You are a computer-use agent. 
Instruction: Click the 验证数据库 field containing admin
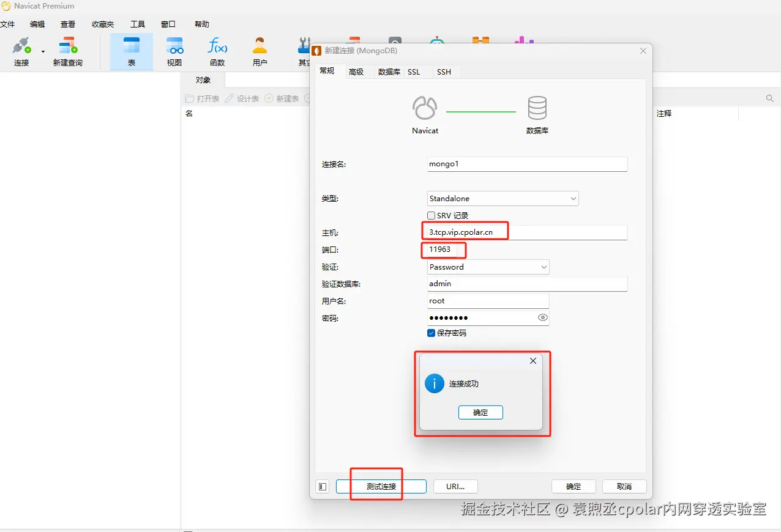coord(527,284)
